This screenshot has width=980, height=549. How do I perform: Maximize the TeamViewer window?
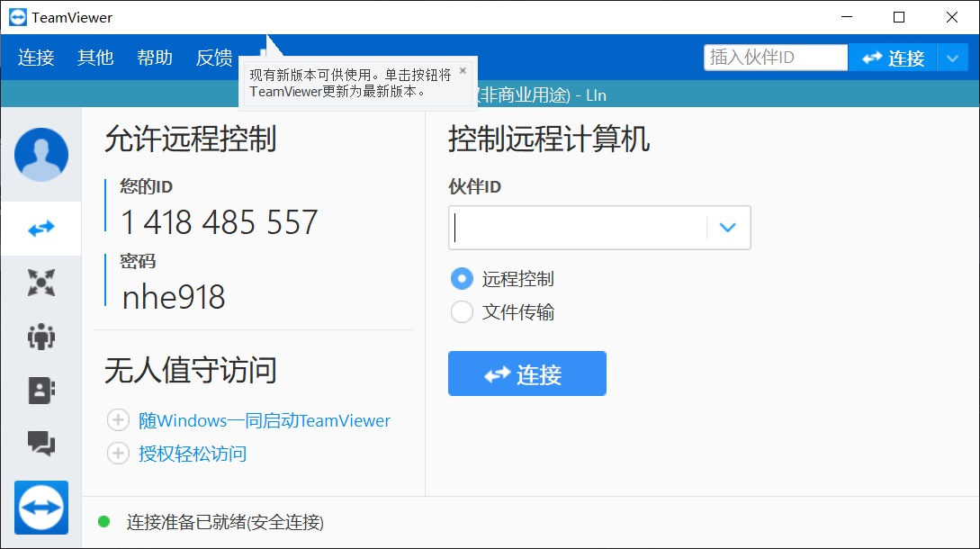pos(899,17)
